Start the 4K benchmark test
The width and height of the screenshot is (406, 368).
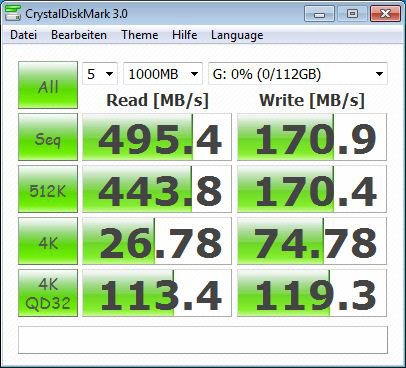coord(48,241)
